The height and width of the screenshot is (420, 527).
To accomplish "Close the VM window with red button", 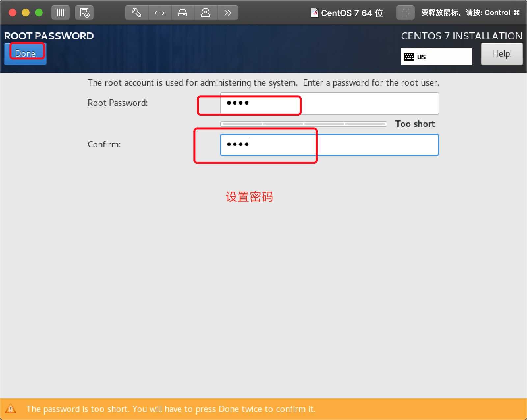I will [x=13, y=13].
